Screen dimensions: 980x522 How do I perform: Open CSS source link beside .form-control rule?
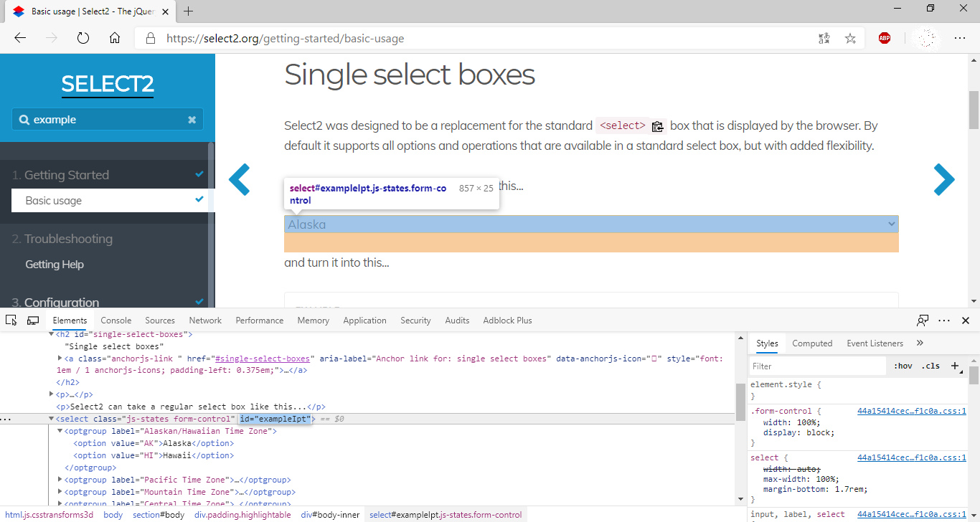pos(911,411)
